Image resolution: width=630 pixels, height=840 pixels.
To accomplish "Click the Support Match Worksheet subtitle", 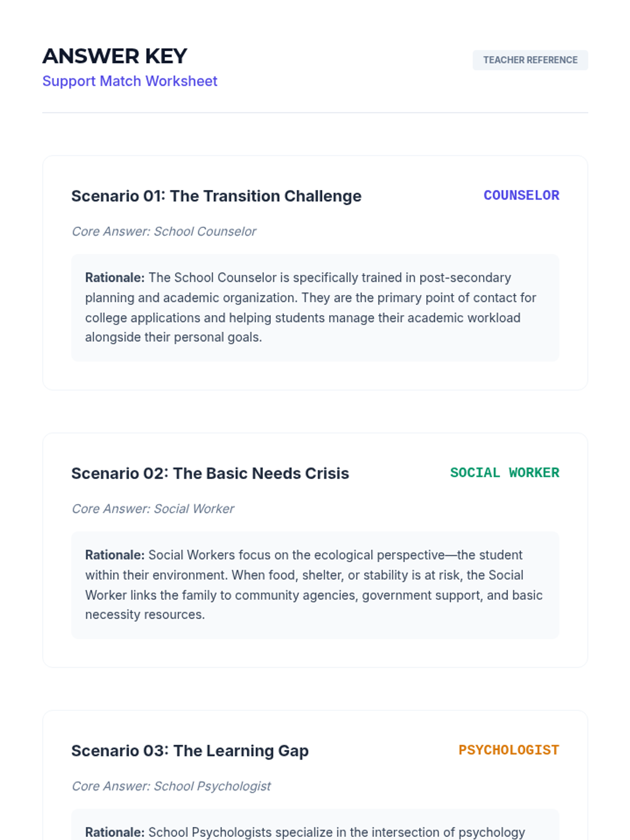I will [130, 81].
